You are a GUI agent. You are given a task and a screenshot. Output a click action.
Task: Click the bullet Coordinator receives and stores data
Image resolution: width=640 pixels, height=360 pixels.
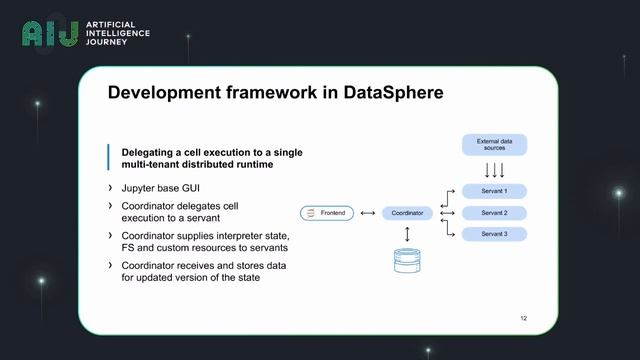204,271
